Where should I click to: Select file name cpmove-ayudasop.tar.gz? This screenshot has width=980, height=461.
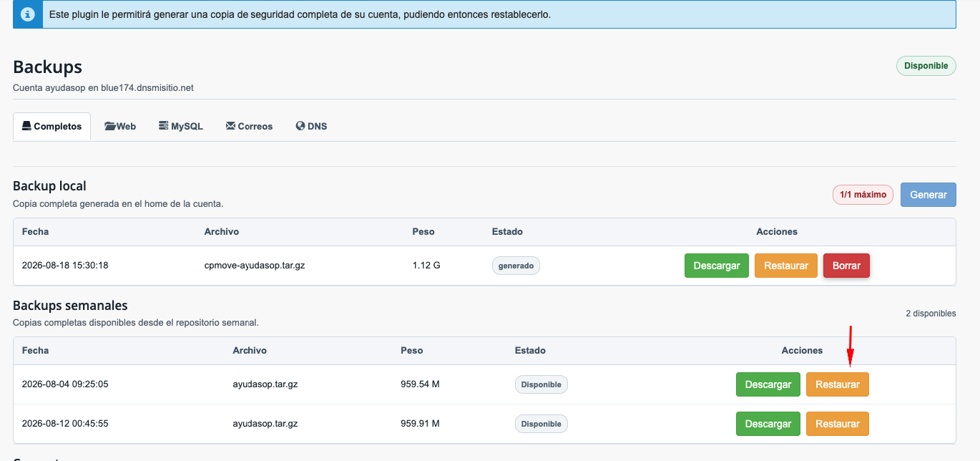pyautogui.click(x=255, y=266)
